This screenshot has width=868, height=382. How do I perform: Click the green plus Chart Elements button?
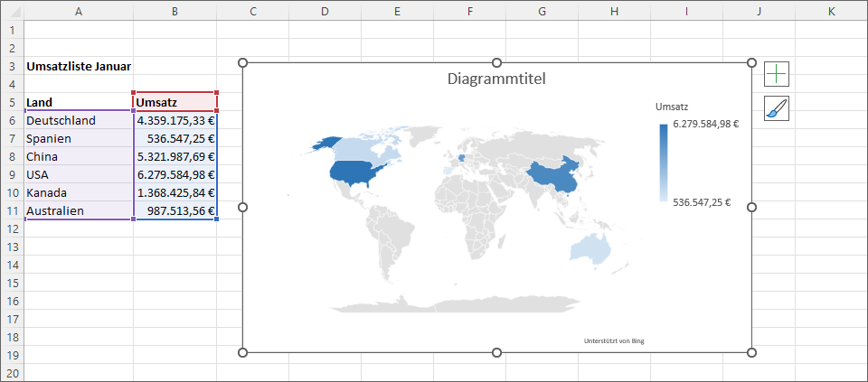coord(776,74)
